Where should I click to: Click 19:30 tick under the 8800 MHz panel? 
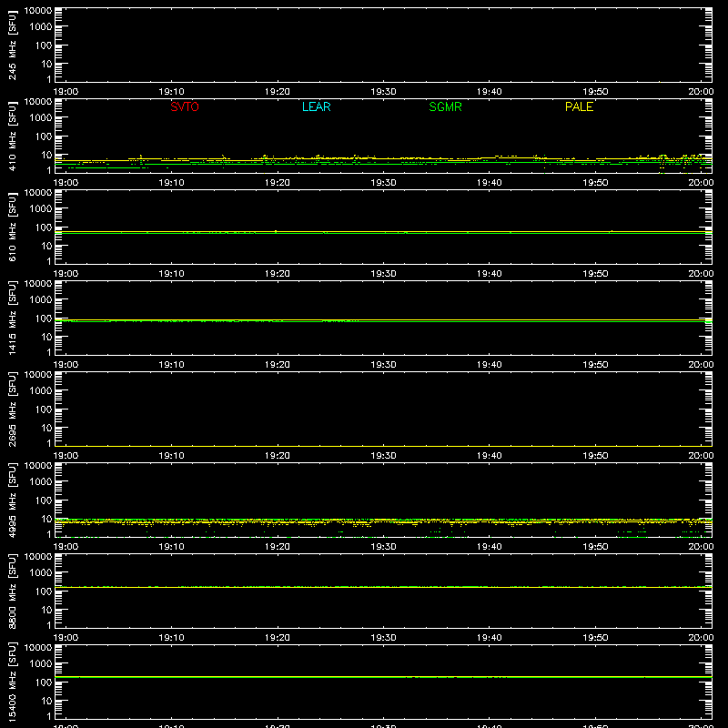(383, 638)
